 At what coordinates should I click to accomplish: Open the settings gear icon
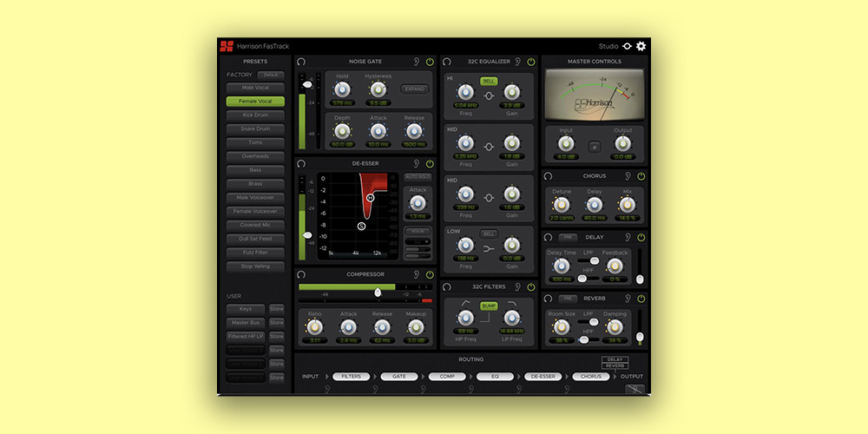tap(641, 46)
